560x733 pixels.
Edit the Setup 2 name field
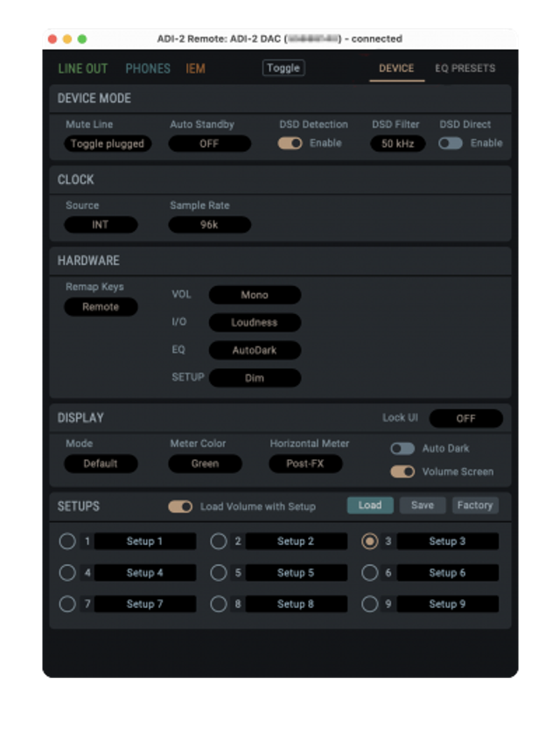[x=297, y=541]
